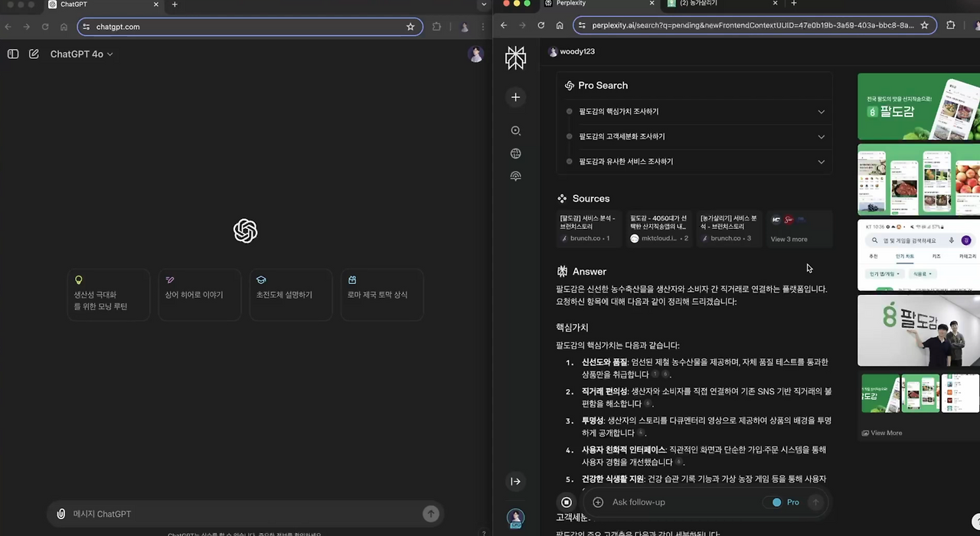Open the Perplexity Discover globe icon
The height and width of the screenshot is (536, 980).
pyautogui.click(x=516, y=154)
